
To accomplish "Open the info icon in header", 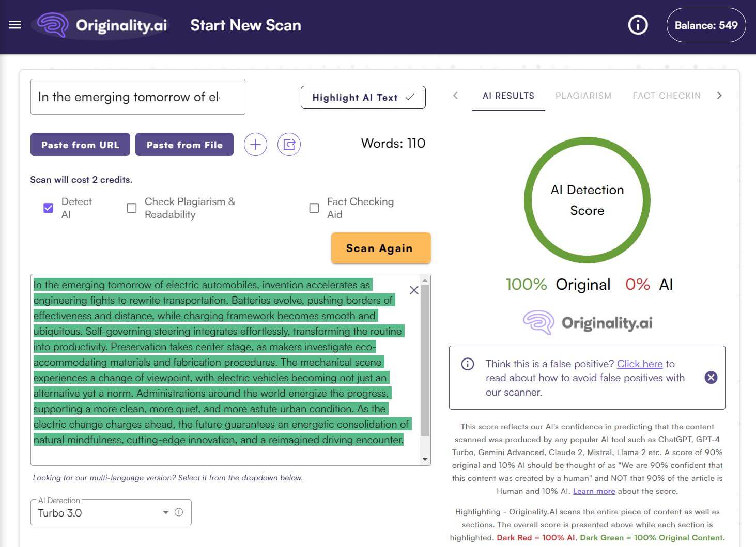I will coord(638,25).
